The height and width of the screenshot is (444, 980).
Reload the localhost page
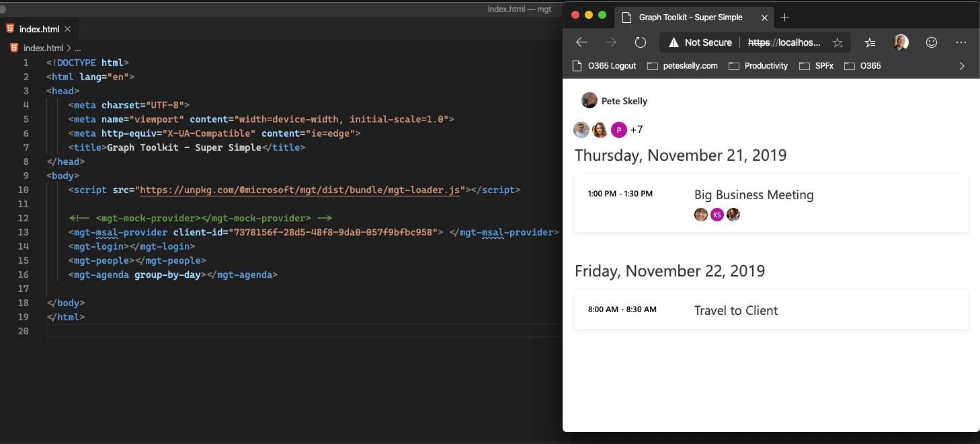coord(640,42)
